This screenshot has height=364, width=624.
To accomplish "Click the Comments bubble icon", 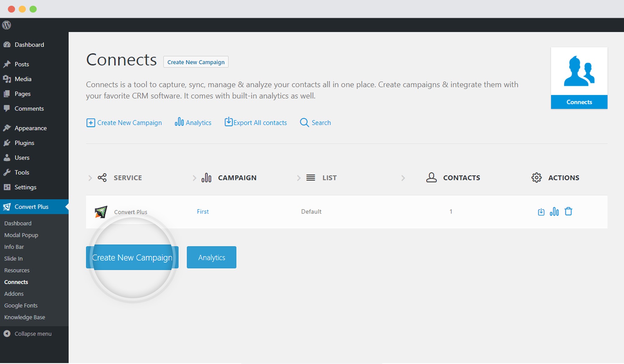I will pyautogui.click(x=7, y=108).
